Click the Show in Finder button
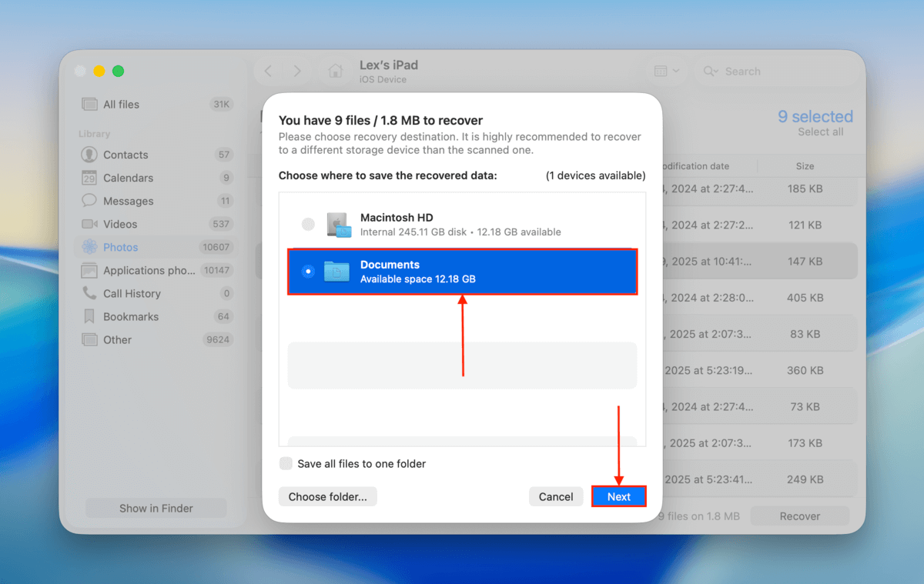This screenshot has height=584, width=924. point(156,508)
